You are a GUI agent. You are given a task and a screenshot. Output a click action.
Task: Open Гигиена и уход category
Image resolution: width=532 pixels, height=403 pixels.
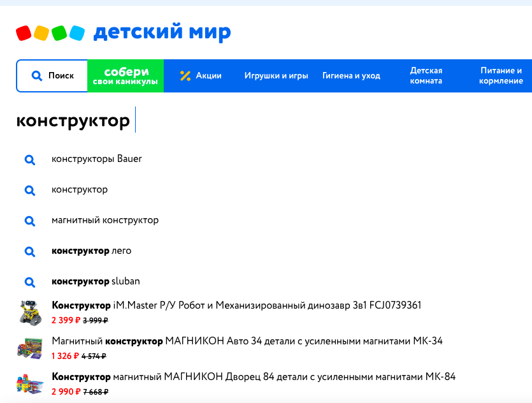click(x=351, y=76)
